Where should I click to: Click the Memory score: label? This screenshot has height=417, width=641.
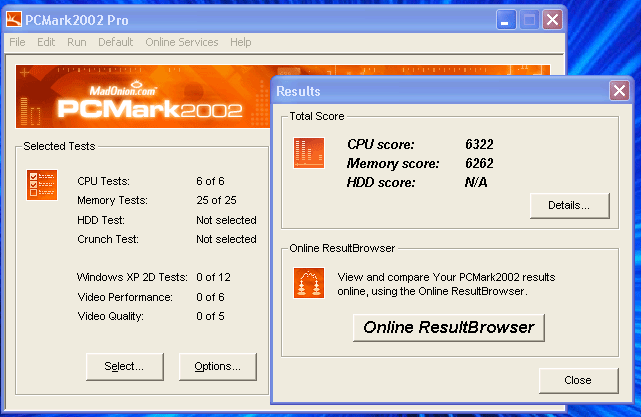[x=393, y=164]
